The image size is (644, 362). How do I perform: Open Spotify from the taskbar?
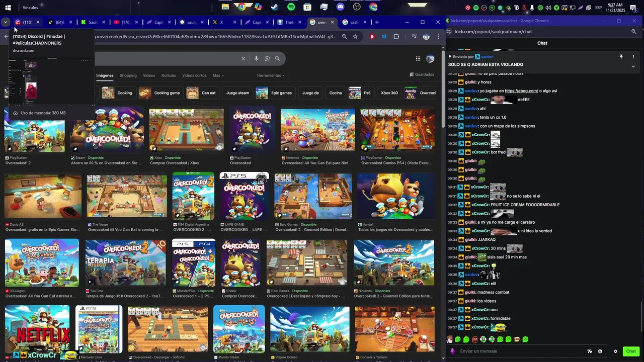coord(291,7)
